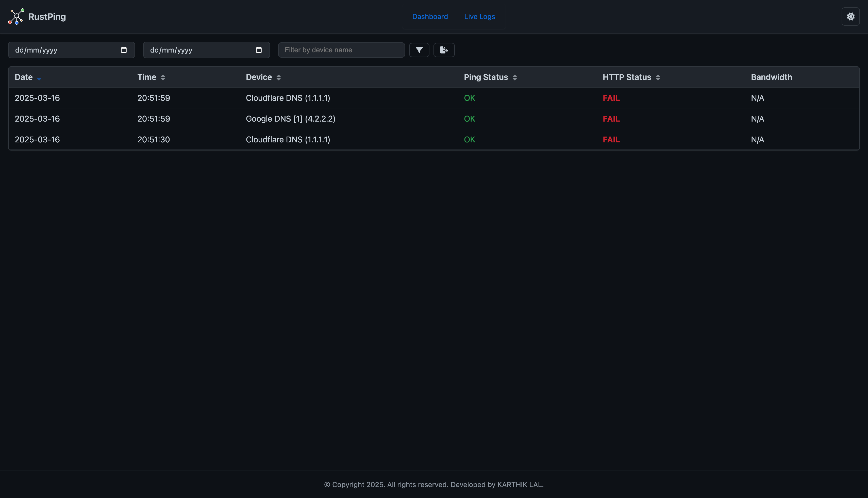Sort by the Time column arrows

click(x=163, y=77)
